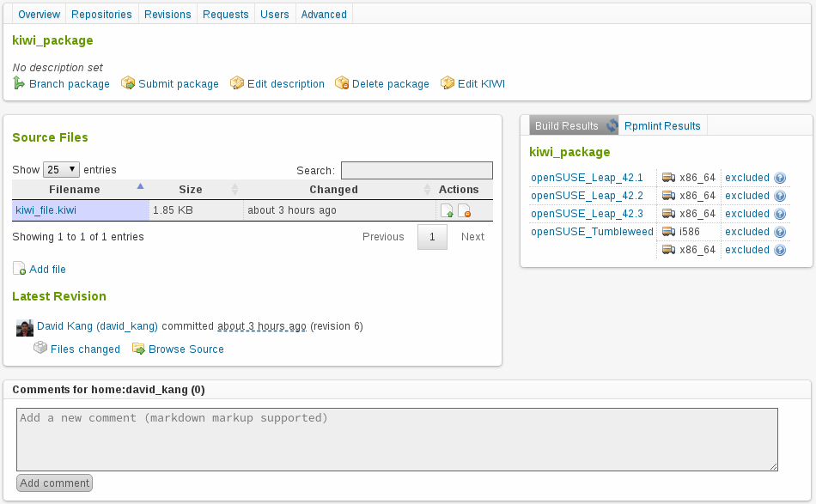Open the Show entries count dropdown

[x=62, y=169]
